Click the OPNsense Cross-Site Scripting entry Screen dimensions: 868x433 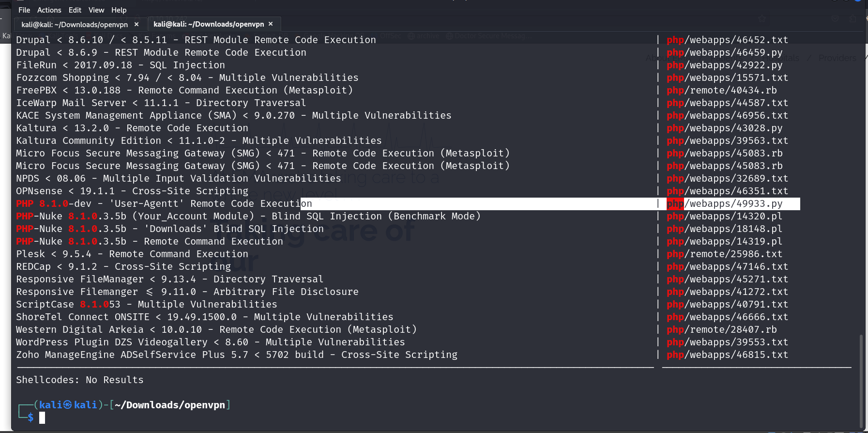pos(132,191)
